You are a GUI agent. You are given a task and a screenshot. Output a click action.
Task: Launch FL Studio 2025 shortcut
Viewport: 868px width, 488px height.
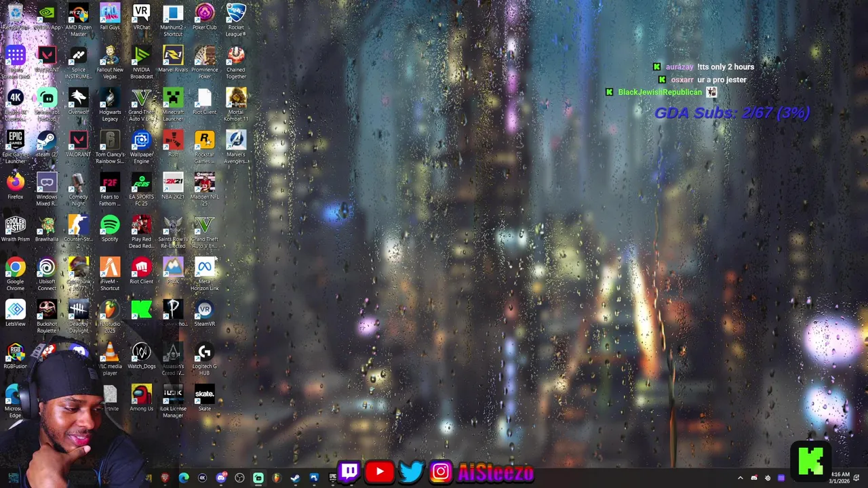pos(110,317)
